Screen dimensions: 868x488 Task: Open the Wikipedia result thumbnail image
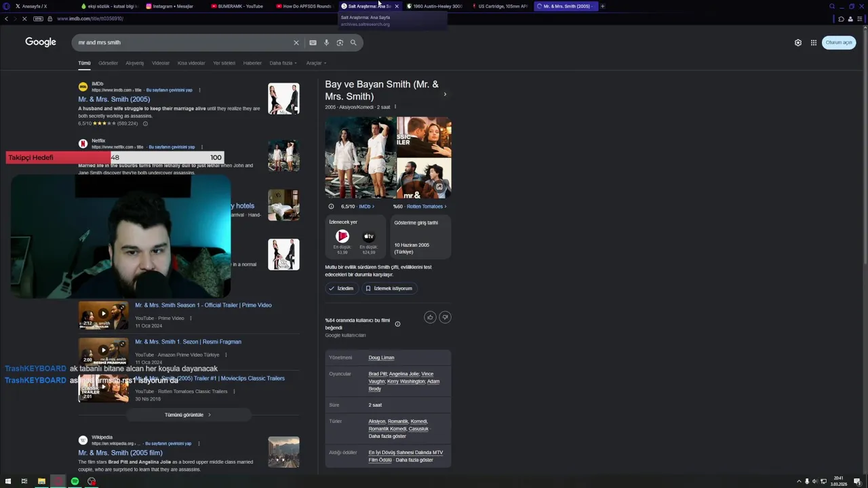pos(283,452)
